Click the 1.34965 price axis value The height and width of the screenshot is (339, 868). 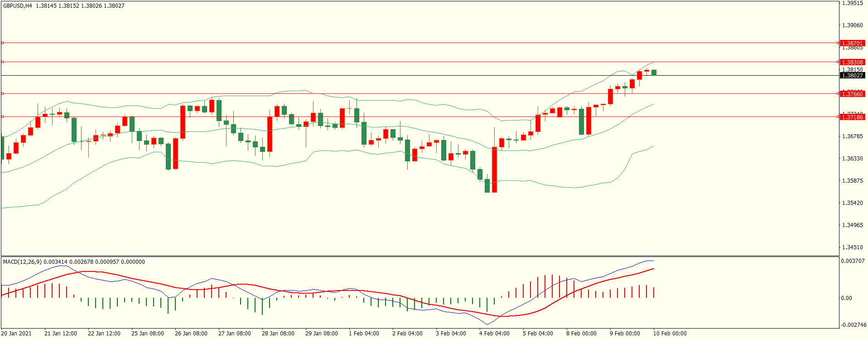click(x=852, y=225)
